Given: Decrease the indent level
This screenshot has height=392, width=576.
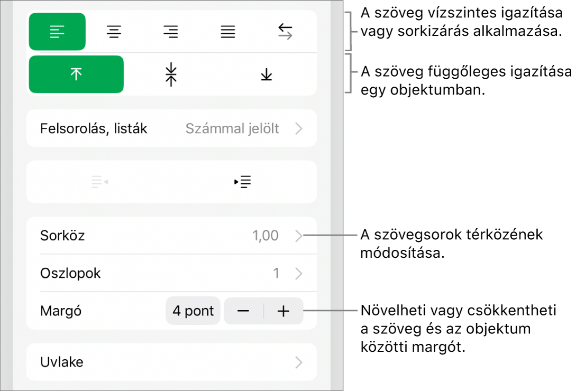Looking at the screenshot, I should click(x=99, y=182).
